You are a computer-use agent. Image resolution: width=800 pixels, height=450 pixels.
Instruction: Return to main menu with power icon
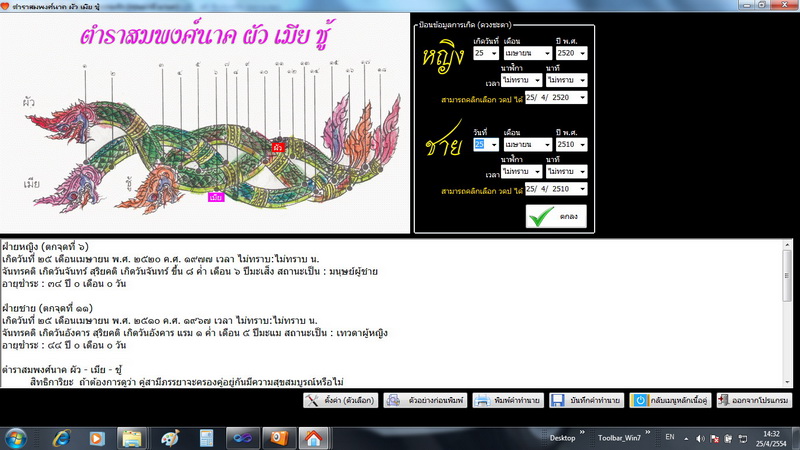[x=670, y=401]
